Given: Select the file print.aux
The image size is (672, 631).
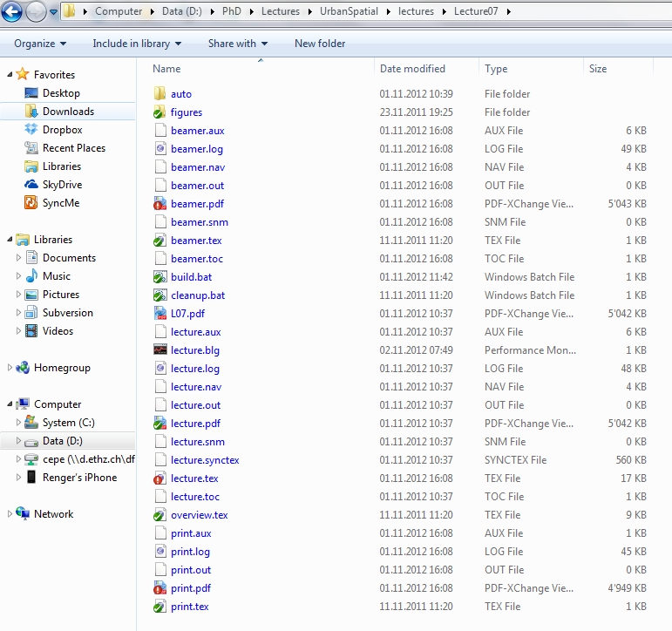Looking at the screenshot, I should pyautogui.click(x=191, y=533).
